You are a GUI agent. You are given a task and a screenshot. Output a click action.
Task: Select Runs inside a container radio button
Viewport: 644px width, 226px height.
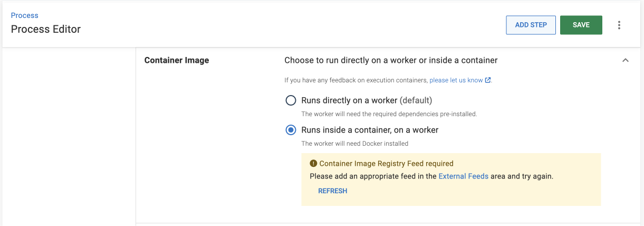tap(291, 130)
